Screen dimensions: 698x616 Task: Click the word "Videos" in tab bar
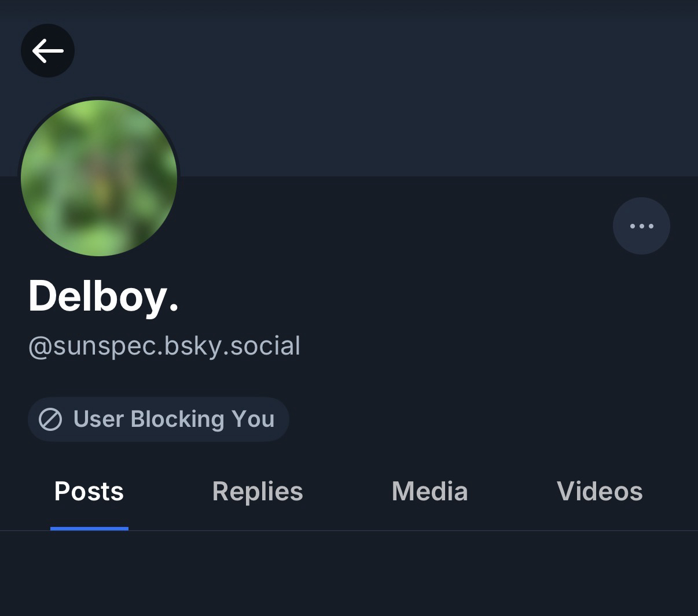coord(600,492)
